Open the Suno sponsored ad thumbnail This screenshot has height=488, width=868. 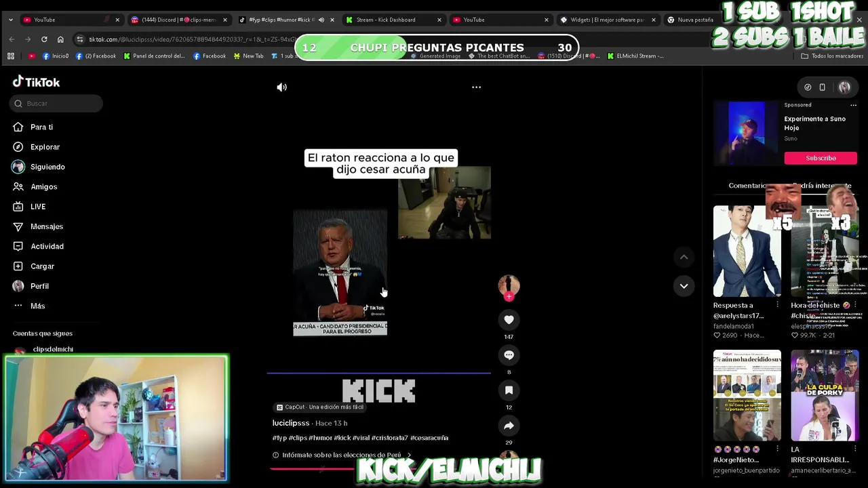tap(747, 134)
